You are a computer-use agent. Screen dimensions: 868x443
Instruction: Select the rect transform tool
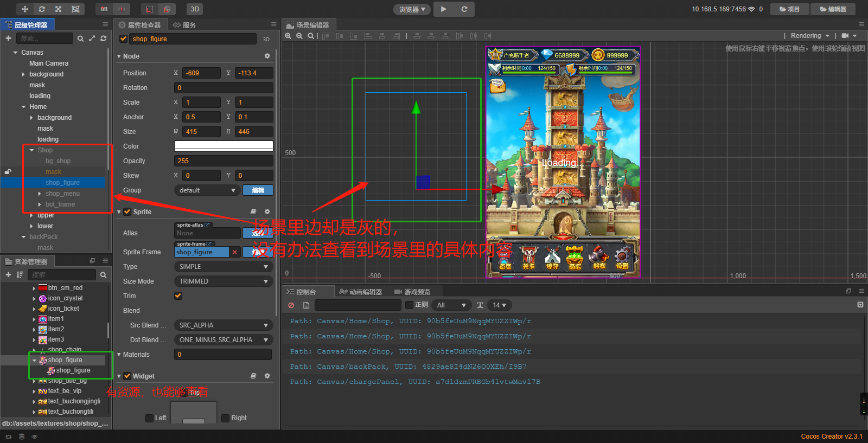click(x=75, y=9)
